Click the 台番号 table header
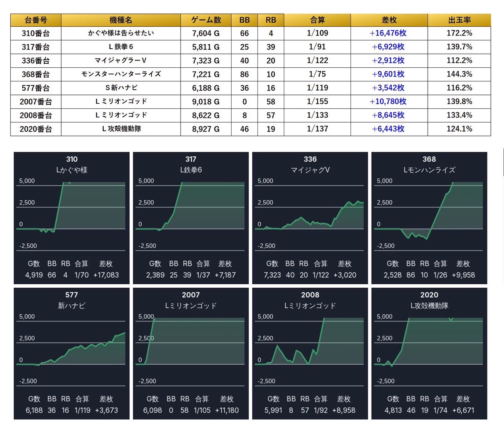Image resolution: width=504 pixels, height=436 pixels. (x=36, y=20)
